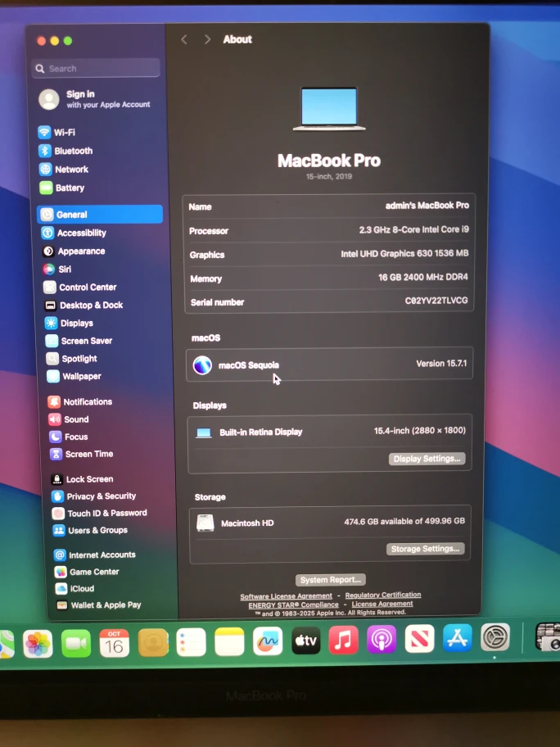The image size is (560, 747).
Task: Open Notifications settings
Action: [x=80, y=402]
